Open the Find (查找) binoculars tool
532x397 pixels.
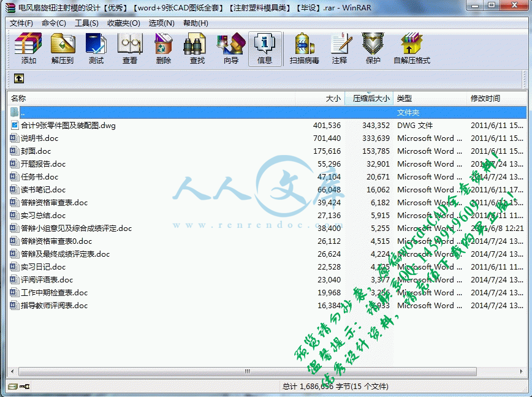(197, 48)
